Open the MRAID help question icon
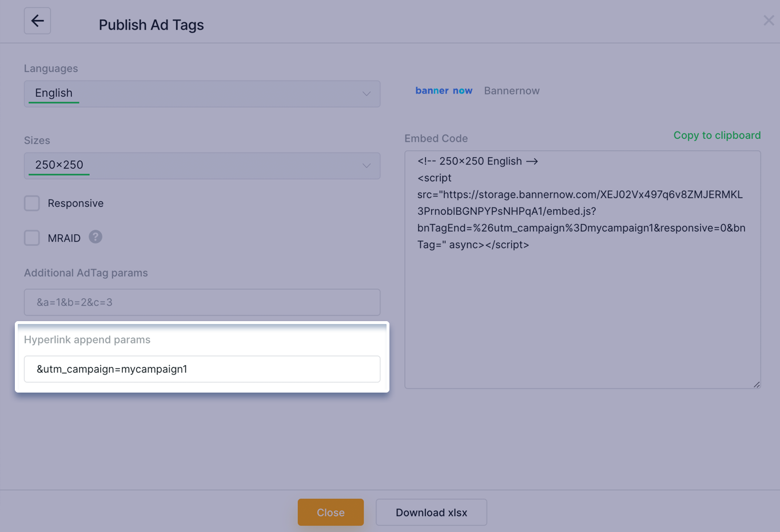Screen dimensions: 780x532 point(95,237)
